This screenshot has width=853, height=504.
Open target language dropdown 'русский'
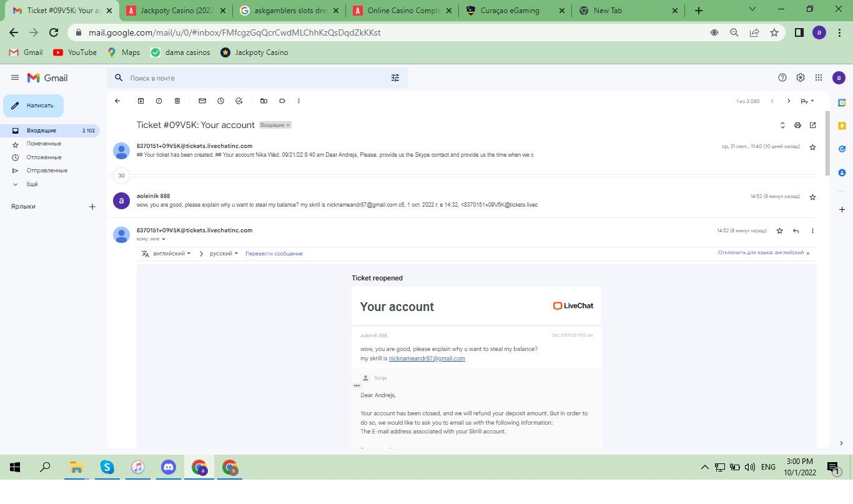(x=224, y=254)
